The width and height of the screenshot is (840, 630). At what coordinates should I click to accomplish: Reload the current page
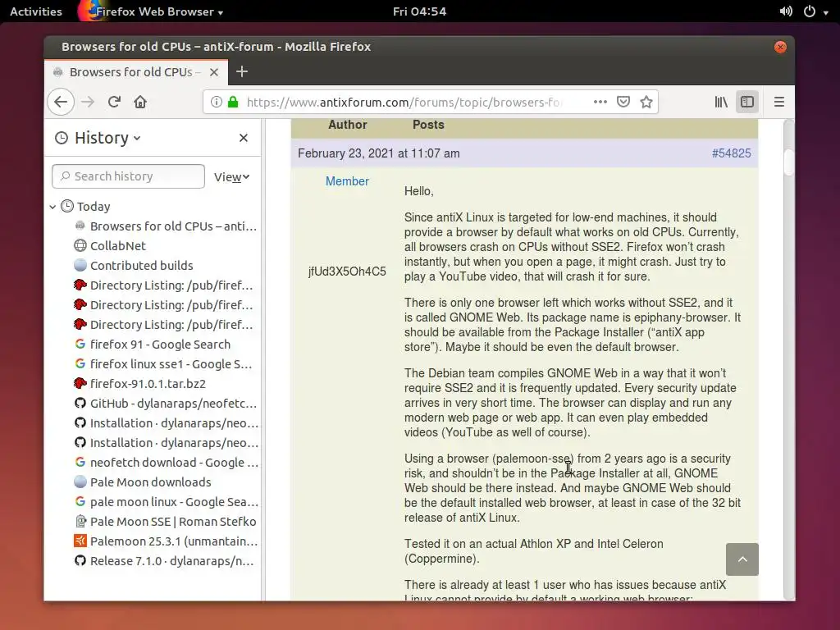(114, 102)
